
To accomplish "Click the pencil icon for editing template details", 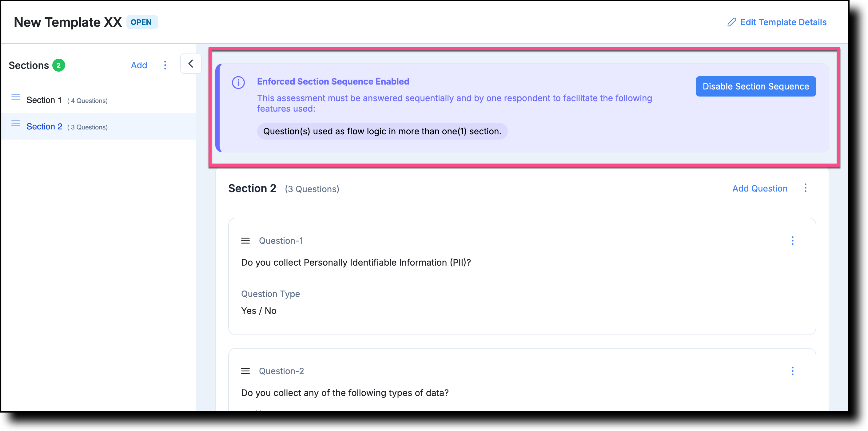I will (x=731, y=22).
